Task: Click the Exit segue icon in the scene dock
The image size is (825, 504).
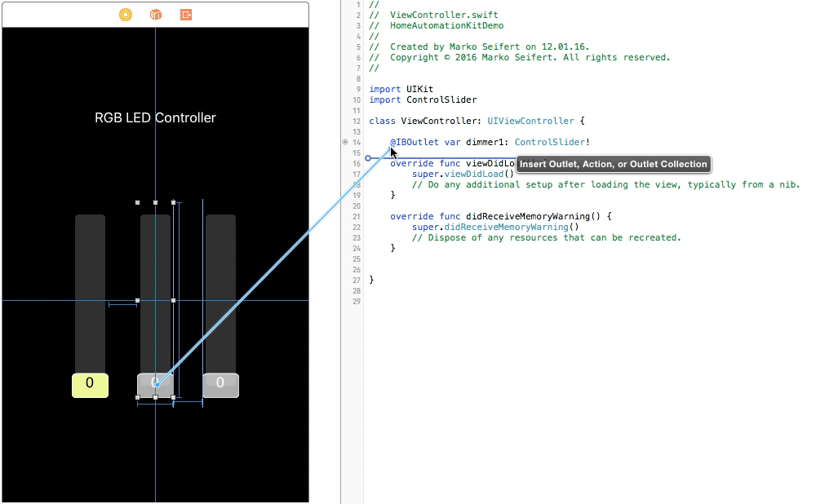Action: coord(185,14)
